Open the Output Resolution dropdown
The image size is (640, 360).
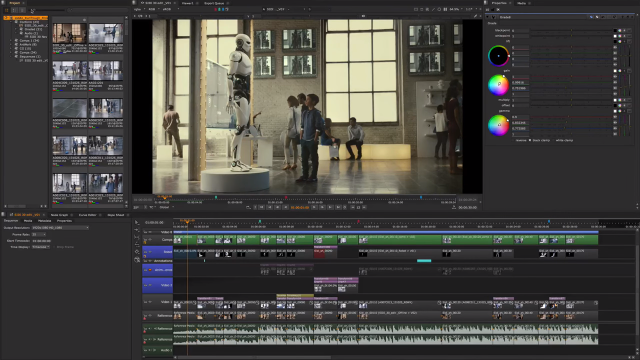pyautogui.click(x=60, y=228)
